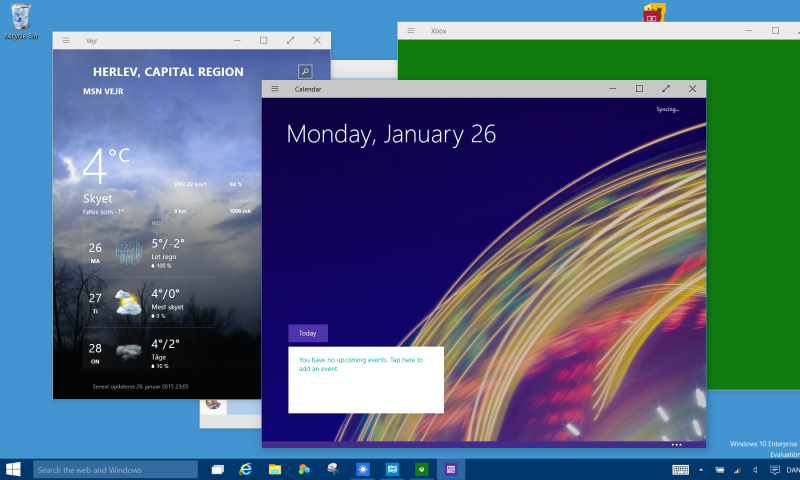
Task: Click the Today button in Calendar
Action: point(308,333)
